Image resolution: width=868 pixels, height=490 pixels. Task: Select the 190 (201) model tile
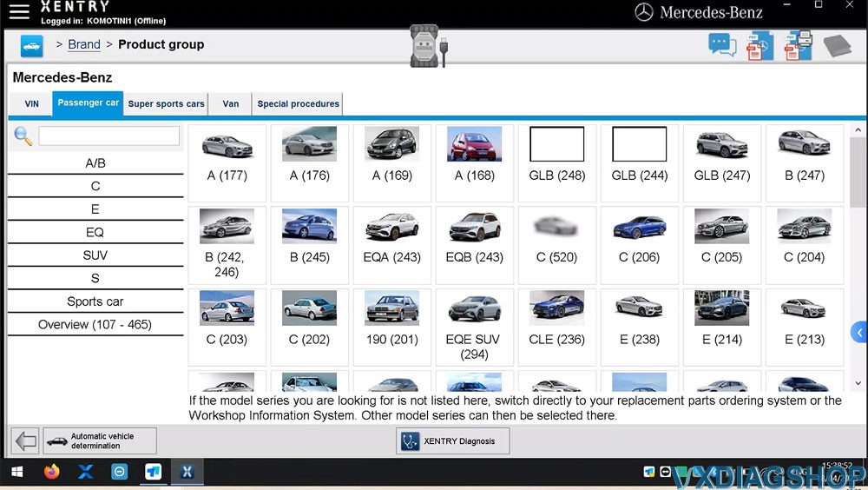(x=392, y=327)
